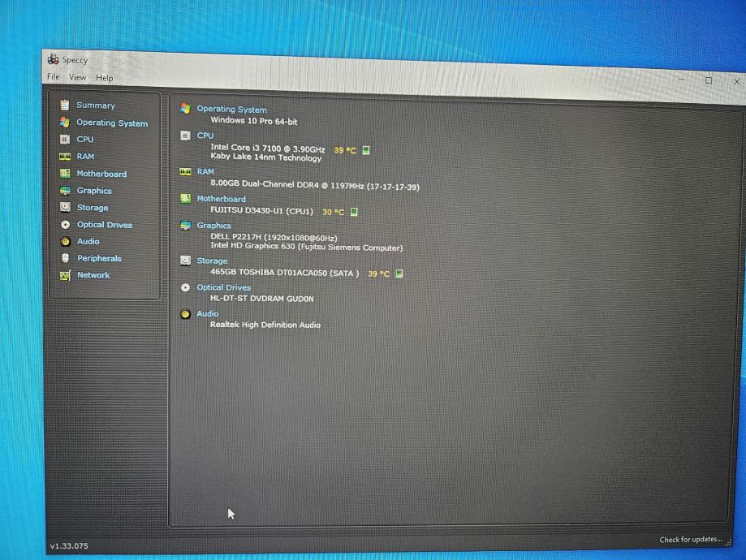Image resolution: width=746 pixels, height=560 pixels.
Task: Click FUJITSU D3430-U1 motherboard text
Action: (x=261, y=210)
